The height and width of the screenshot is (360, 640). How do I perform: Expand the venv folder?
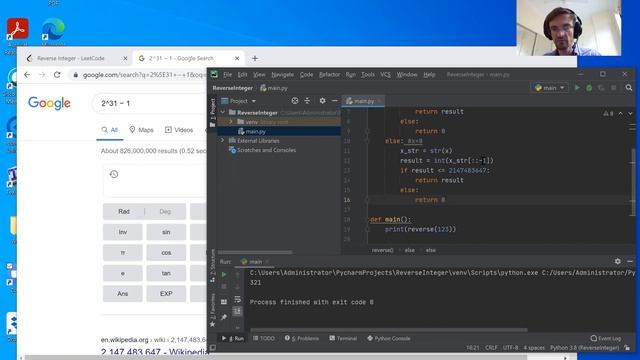click(231, 122)
